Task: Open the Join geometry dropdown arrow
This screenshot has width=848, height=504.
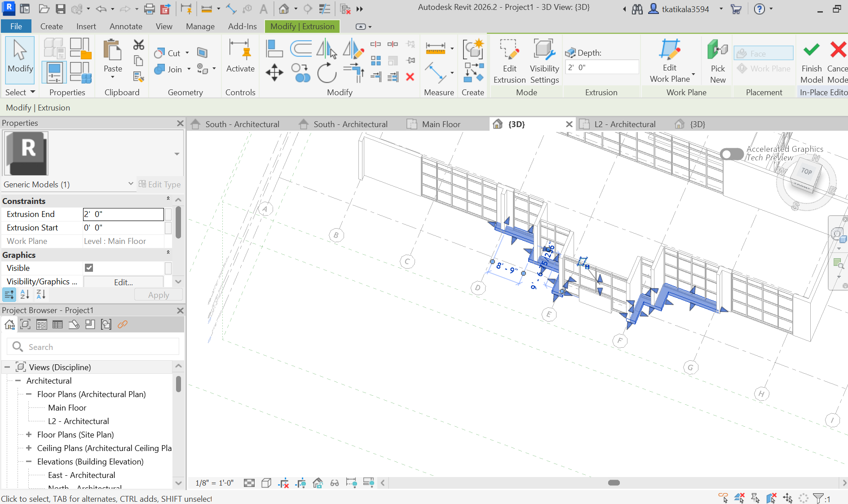Action: coord(189,69)
